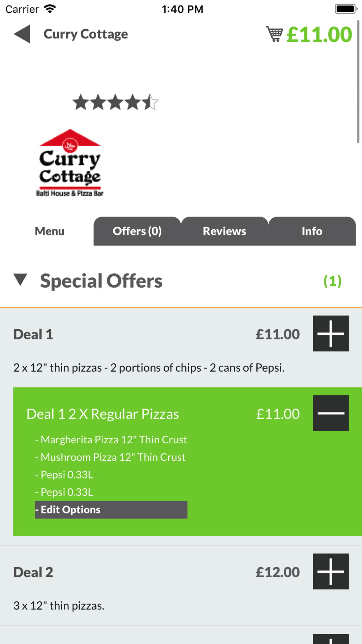Tap the green (1) item count
The height and width of the screenshot is (644, 362).
(x=332, y=281)
